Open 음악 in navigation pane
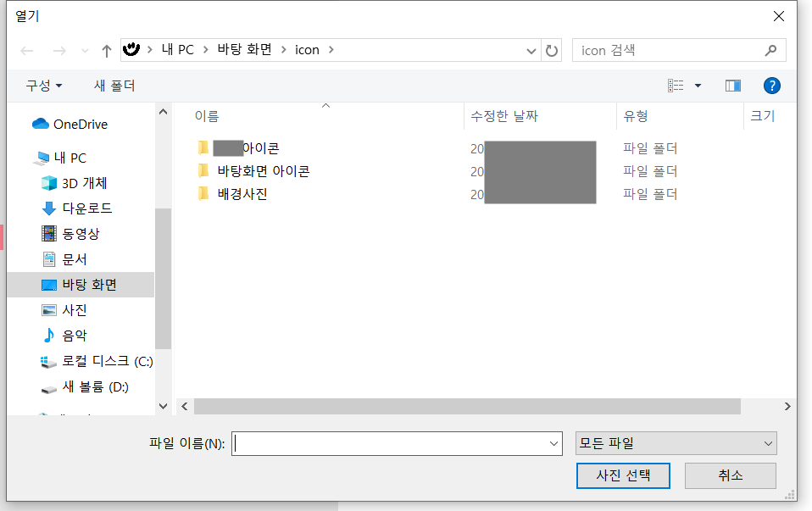Viewport: 812px width, 511px height. [x=74, y=336]
